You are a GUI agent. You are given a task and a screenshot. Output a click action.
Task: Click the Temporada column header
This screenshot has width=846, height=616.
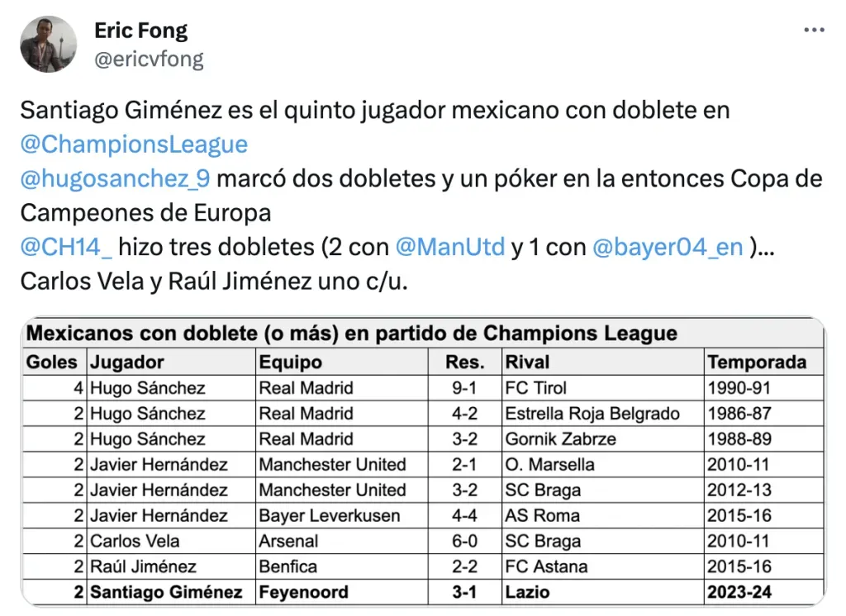click(757, 362)
